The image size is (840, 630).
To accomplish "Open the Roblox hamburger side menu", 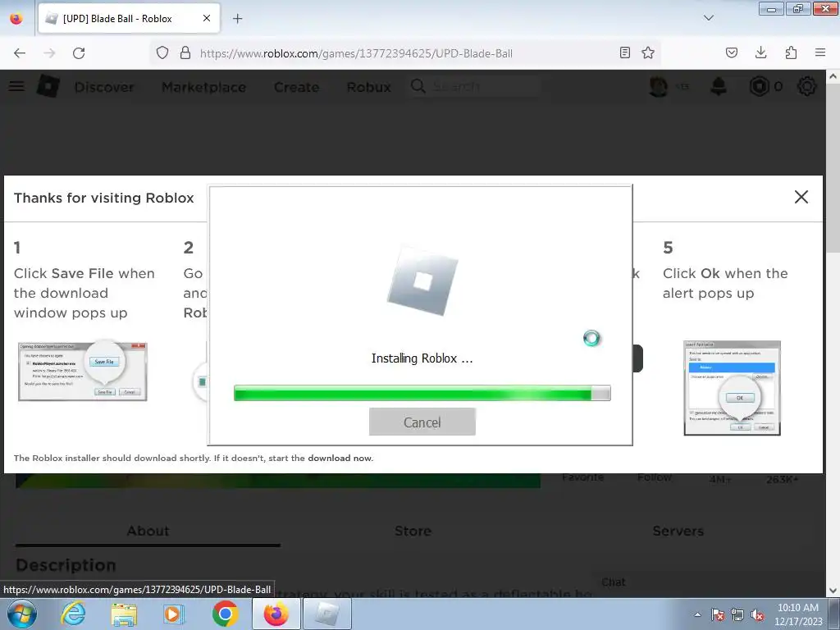I will (16, 86).
